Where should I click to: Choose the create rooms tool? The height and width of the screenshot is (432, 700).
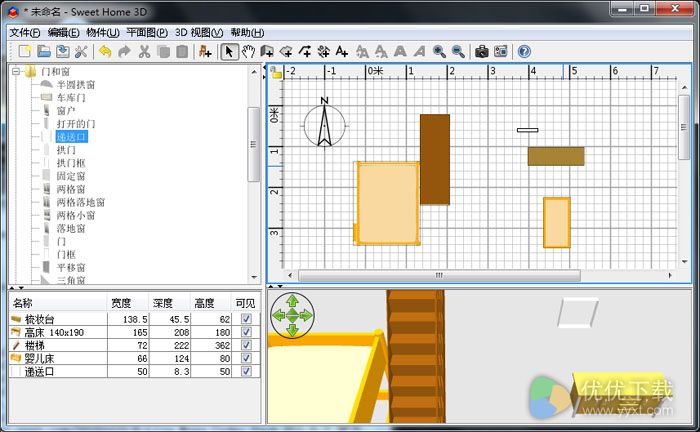pyautogui.click(x=286, y=52)
